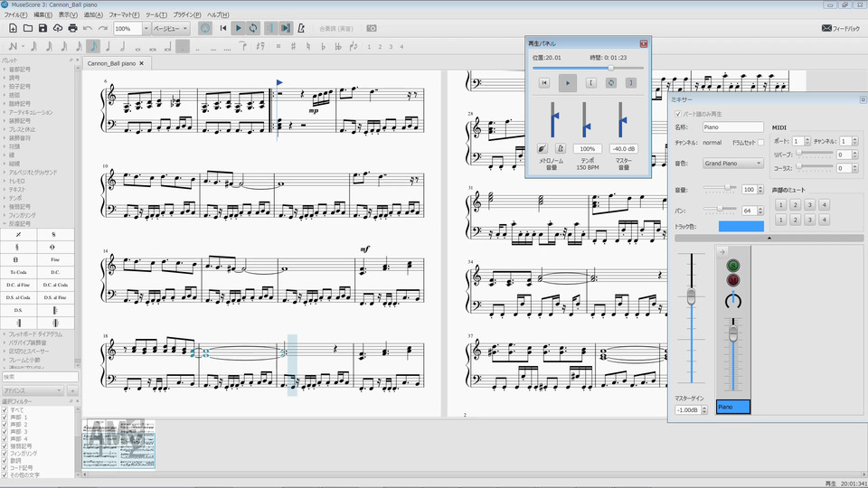Toggle solo S button on Piano channel
This screenshot has height=488, width=868.
[733, 266]
